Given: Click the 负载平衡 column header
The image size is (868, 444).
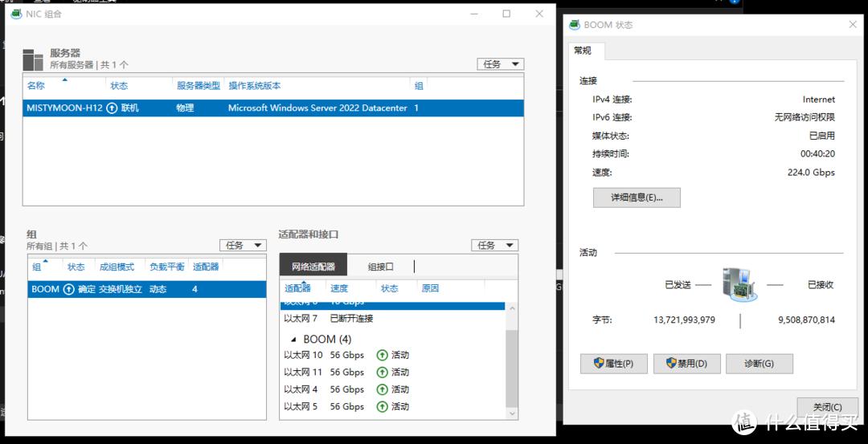Looking at the screenshot, I should 166,267.
